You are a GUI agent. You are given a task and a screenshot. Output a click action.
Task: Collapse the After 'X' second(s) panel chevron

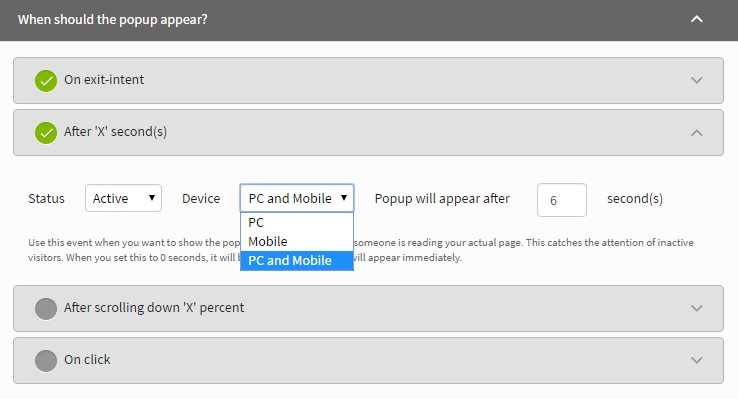[x=697, y=133]
